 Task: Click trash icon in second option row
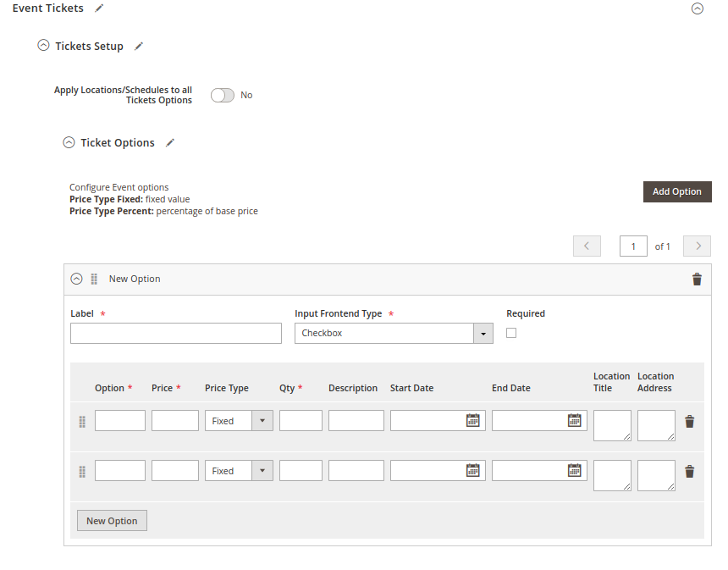[689, 472]
